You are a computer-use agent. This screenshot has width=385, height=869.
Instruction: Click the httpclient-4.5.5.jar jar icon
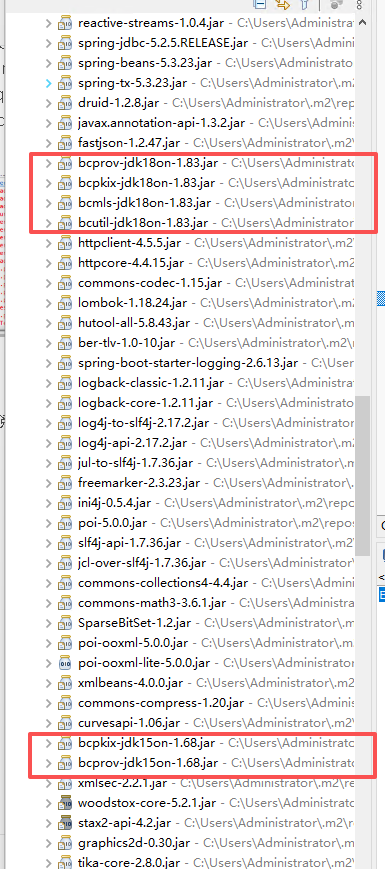65,243
